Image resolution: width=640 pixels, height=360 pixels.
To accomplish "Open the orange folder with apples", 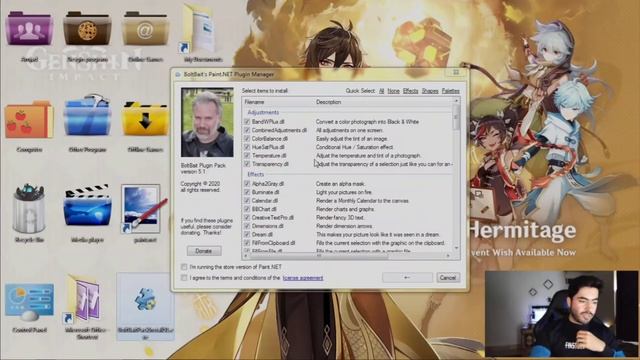I will (x=29, y=120).
